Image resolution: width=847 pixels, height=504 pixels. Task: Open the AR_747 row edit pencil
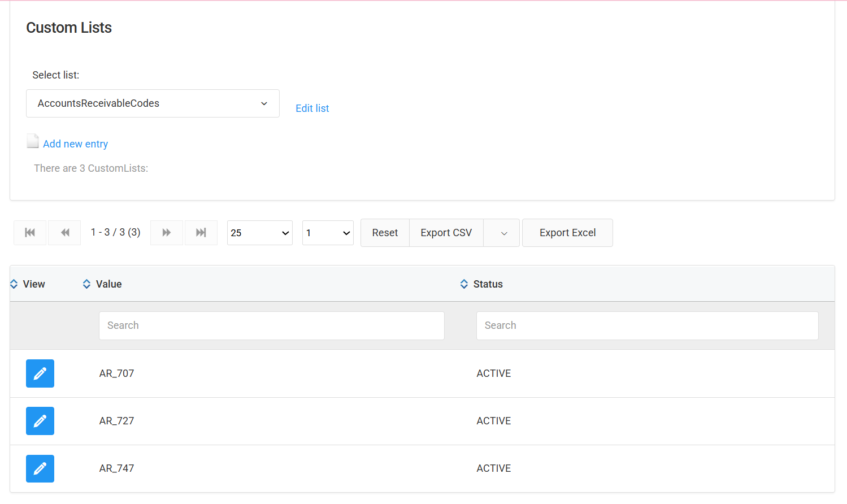40,468
